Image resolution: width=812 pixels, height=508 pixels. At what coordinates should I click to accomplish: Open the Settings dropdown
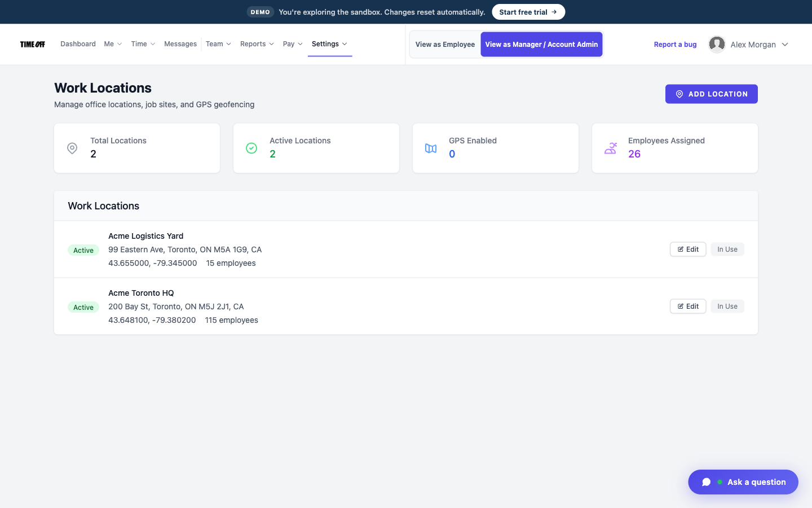(x=330, y=44)
